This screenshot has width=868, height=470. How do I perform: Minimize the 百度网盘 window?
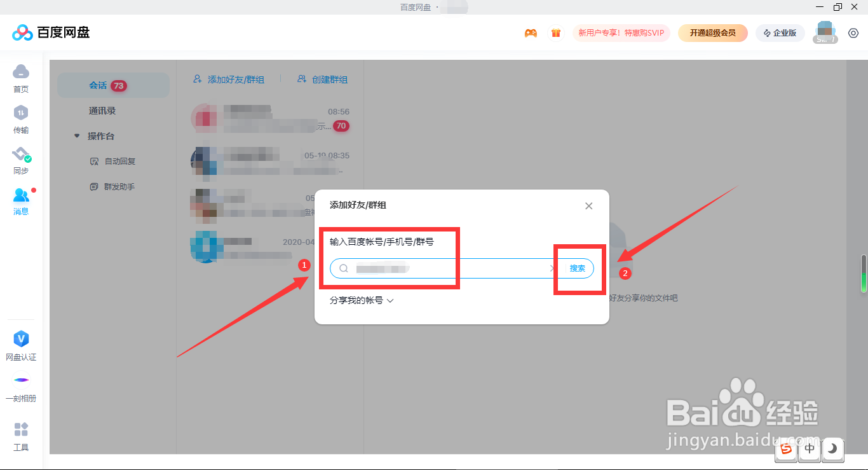(819, 7)
